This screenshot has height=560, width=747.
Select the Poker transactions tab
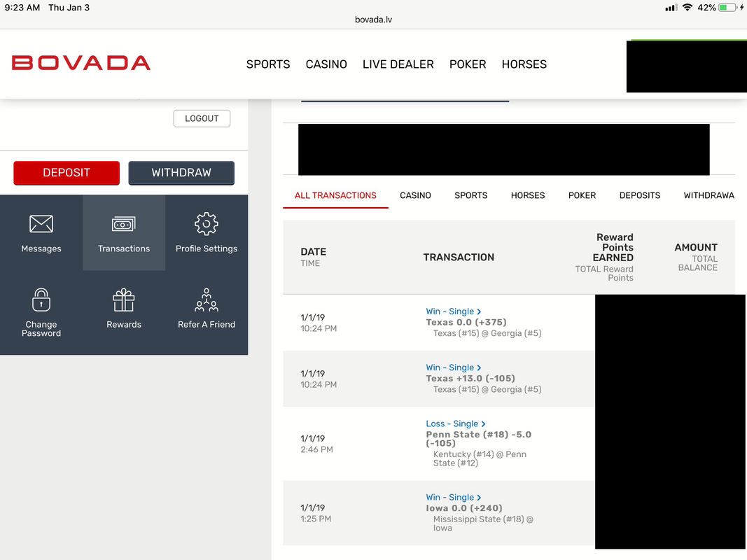(582, 195)
